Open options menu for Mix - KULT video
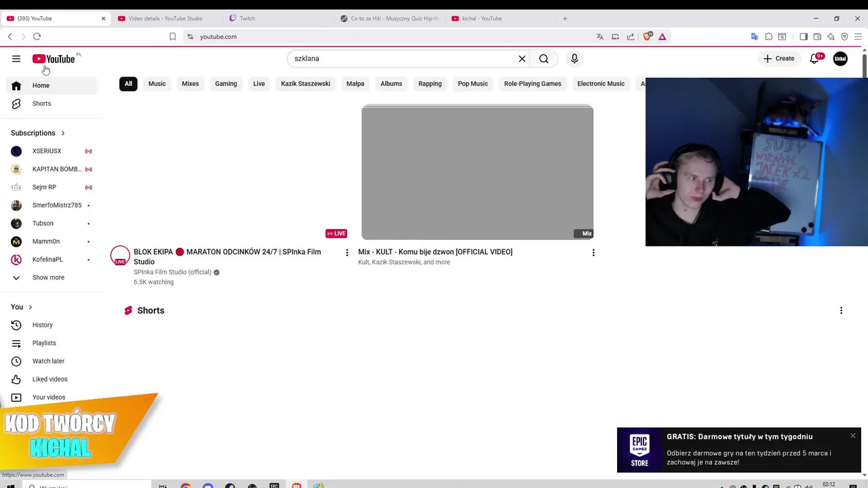Viewport: 868px width, 488px height. coord(593,253)
